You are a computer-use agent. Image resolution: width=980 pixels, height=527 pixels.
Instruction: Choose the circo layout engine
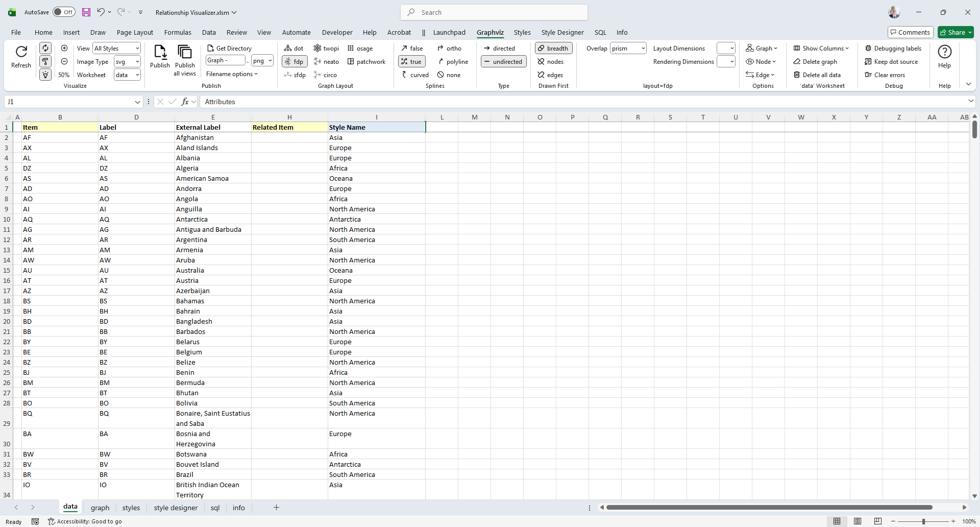pyautogui.click(x=325, y=75)
